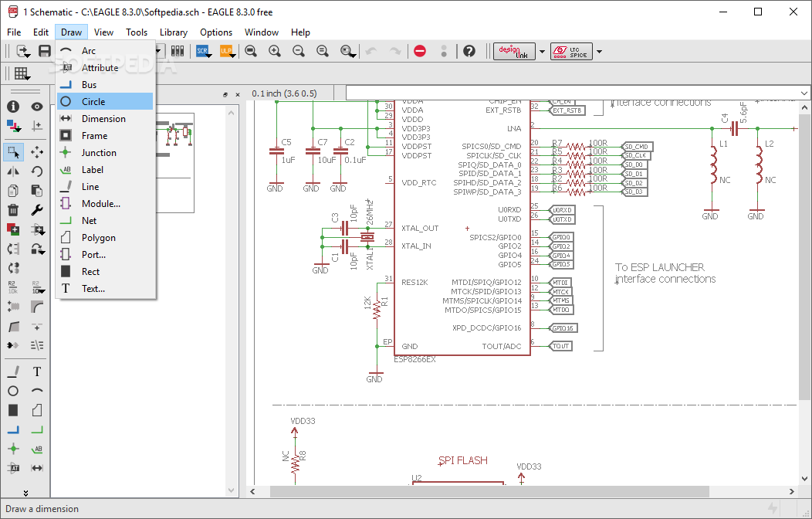
Task: Open the Options menu
Action: click(x=216, y=32)
